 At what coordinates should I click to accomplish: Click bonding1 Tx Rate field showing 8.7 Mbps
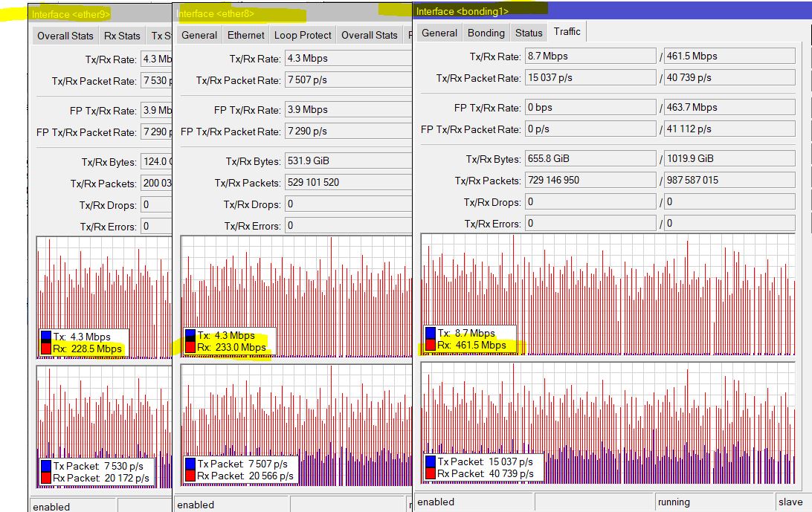click(x=589, y=56)
